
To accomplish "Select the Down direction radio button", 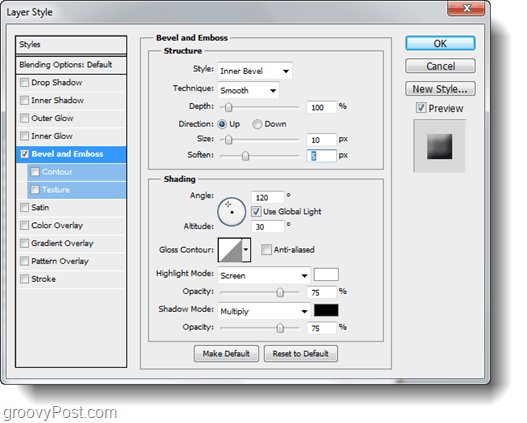I will coord(257,124).
